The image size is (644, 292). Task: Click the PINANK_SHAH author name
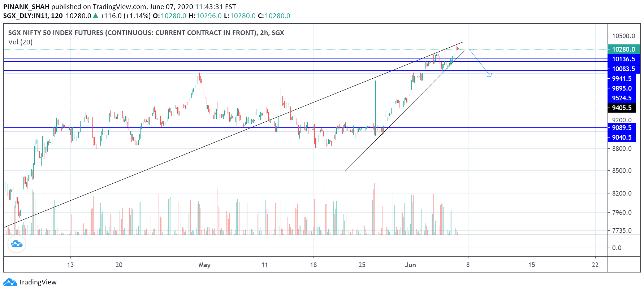(x=26, y=6)
